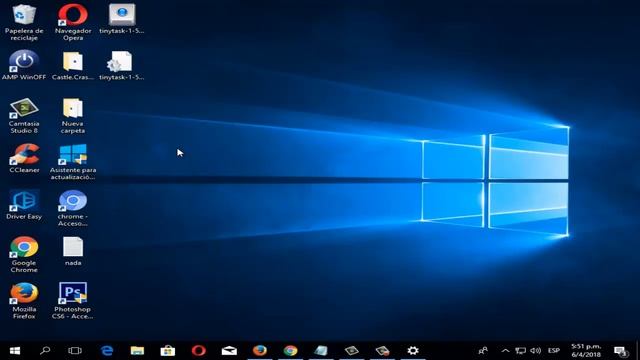Image resolution: width=640 pixels, height=360 pixels.
Task: Open Task View from the taskbar
Action: [x=75, y=351]
